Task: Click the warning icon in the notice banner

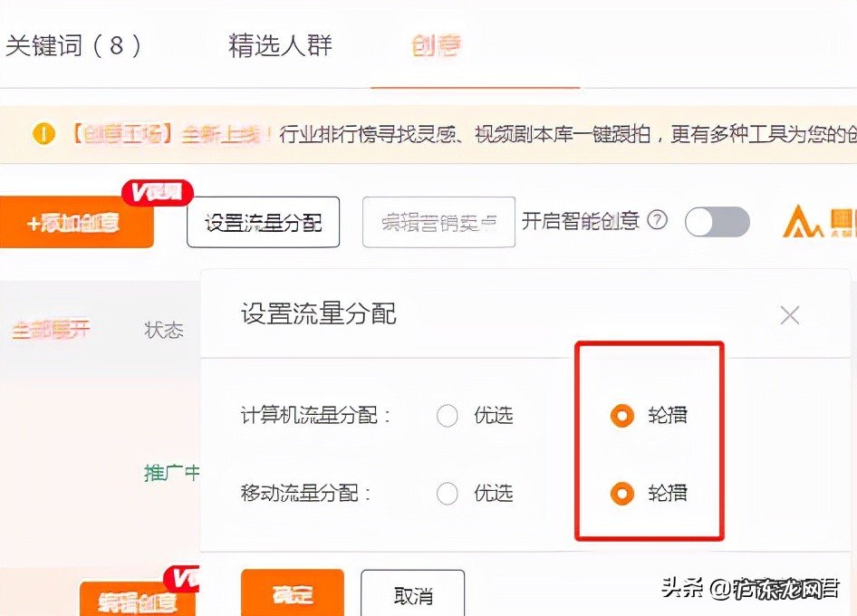Action: [42, 134]
